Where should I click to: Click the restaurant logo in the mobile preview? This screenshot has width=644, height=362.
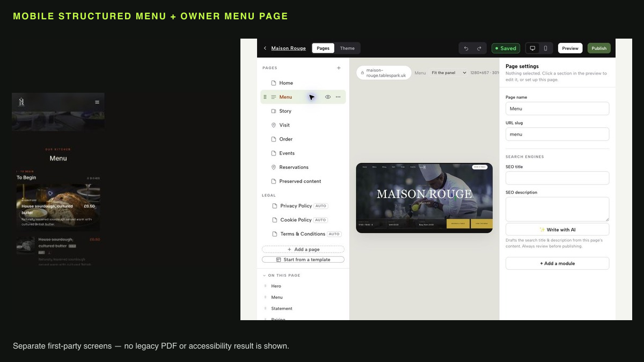[21, 102]
